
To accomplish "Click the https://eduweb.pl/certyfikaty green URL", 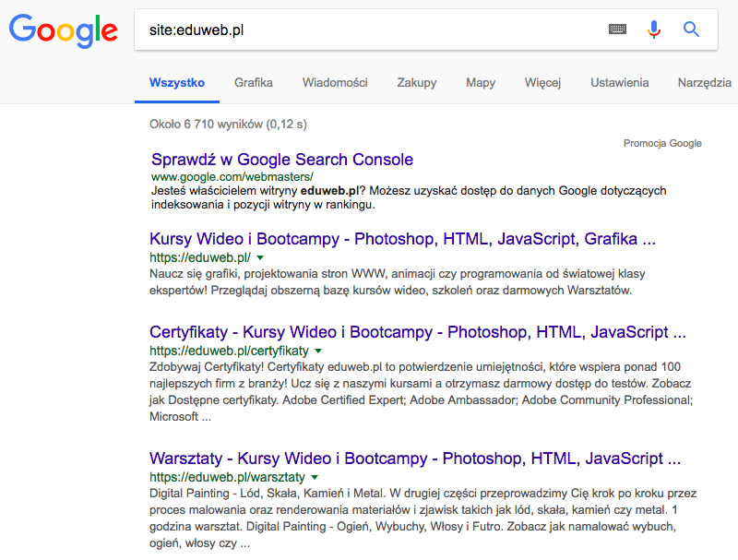I will pos(229,351).
